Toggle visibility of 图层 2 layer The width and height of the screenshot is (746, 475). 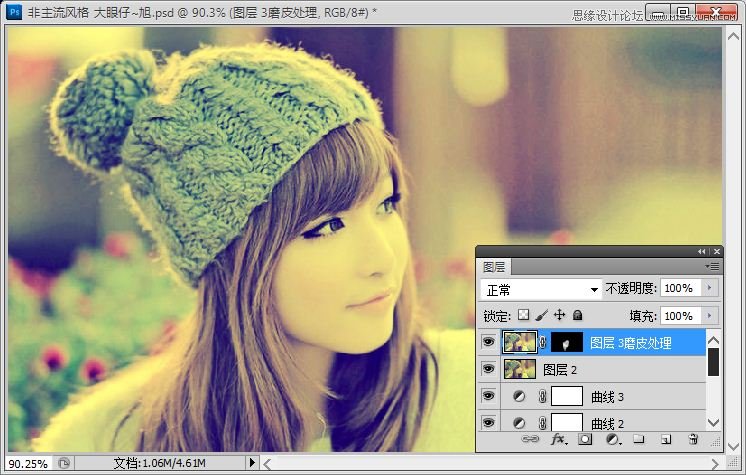tap(488, 369)
